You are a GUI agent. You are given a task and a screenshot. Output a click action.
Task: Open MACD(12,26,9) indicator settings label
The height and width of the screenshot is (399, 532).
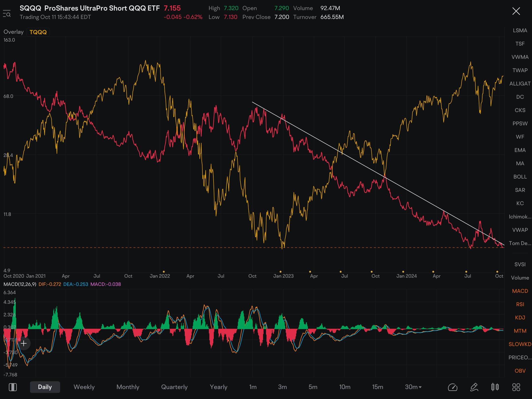point(20,284)
